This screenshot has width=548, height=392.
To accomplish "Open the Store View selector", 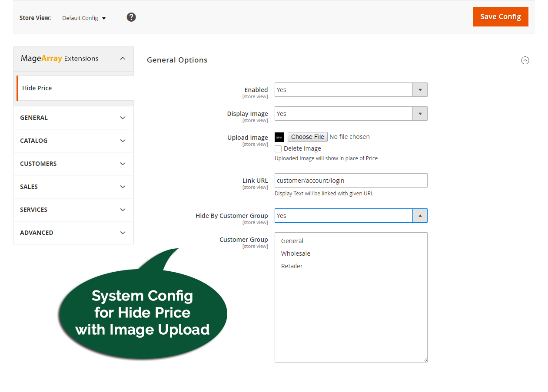I will (83, 18).
